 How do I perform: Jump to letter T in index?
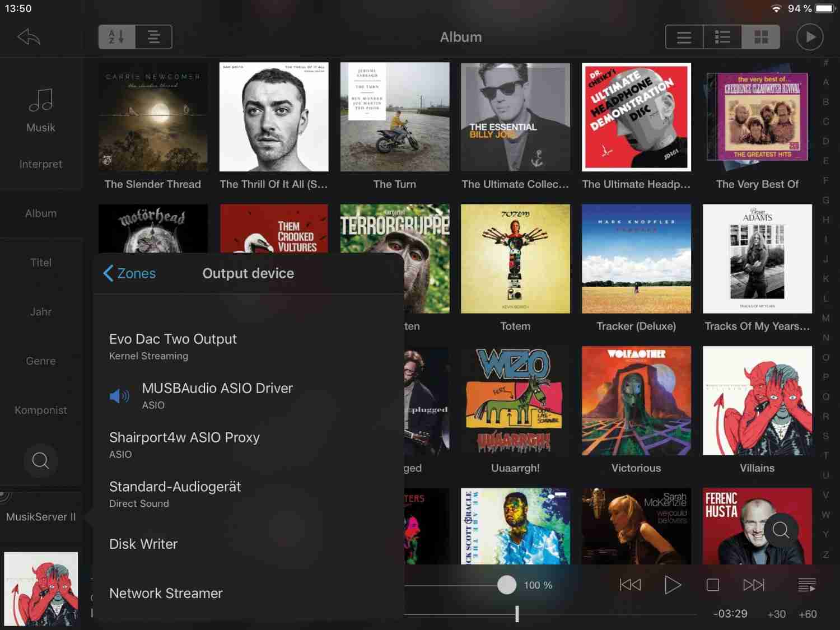tap(825, 456)
